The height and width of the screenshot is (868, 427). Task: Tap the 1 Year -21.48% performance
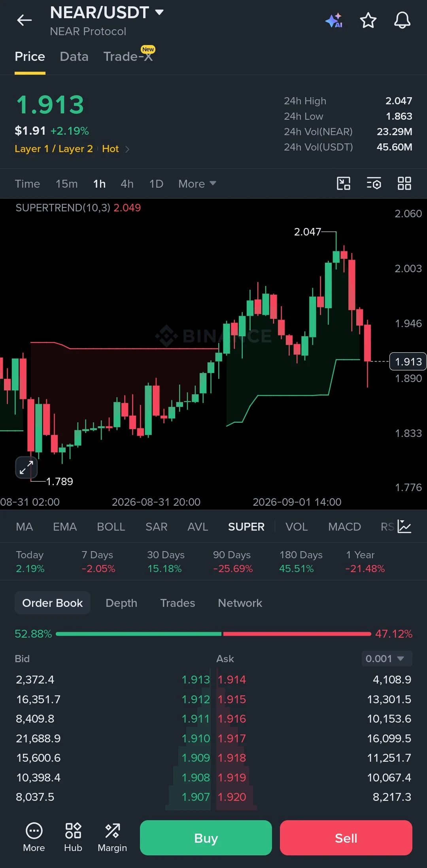pos(365,561)
